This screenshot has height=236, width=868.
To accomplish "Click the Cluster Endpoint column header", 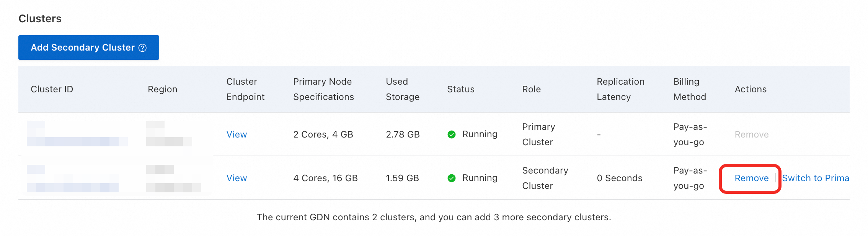I will tap(245, 89).
